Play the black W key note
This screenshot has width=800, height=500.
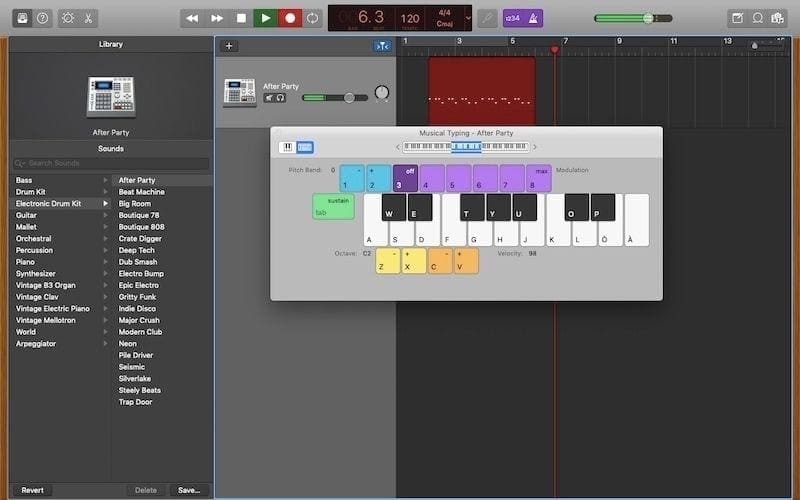tap(393, 207)
